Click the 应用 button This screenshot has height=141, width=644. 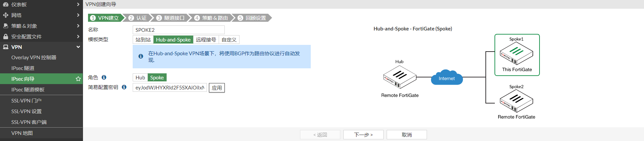(217, 88)
